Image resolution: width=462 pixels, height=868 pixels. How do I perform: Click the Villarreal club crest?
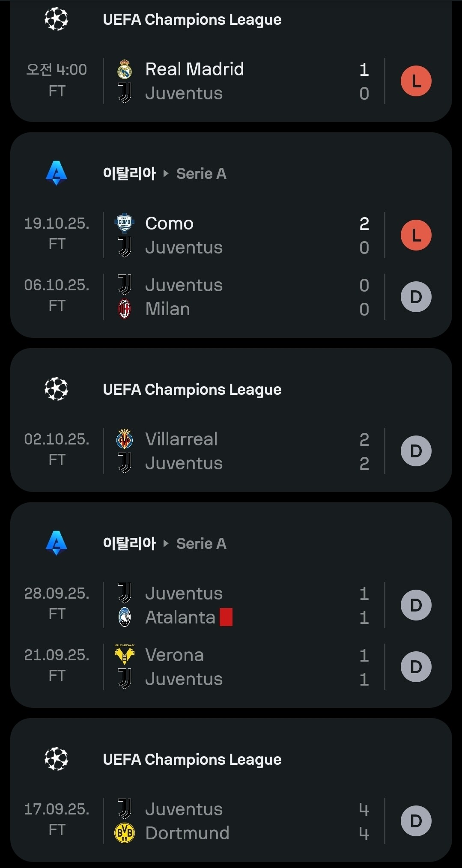tap(125, 439)
